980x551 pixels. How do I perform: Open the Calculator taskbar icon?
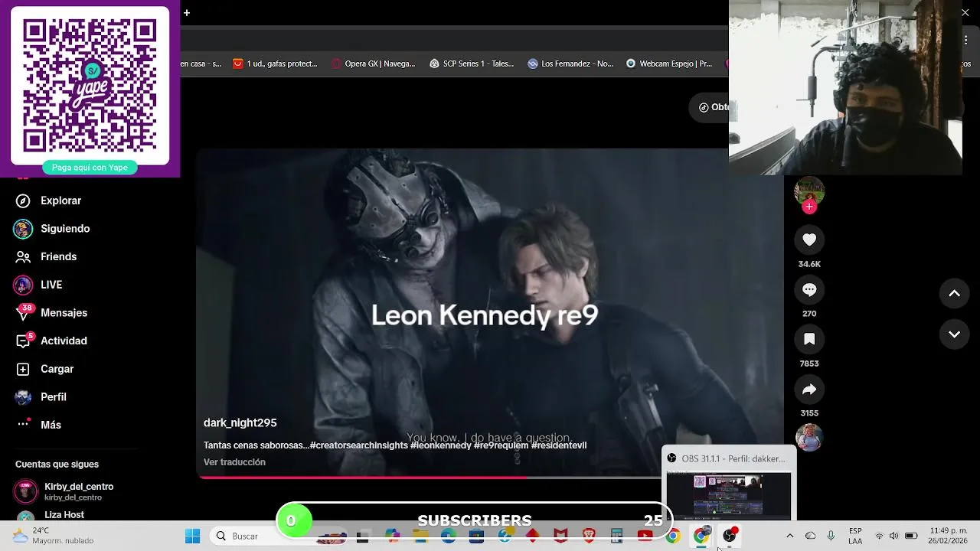616,536
